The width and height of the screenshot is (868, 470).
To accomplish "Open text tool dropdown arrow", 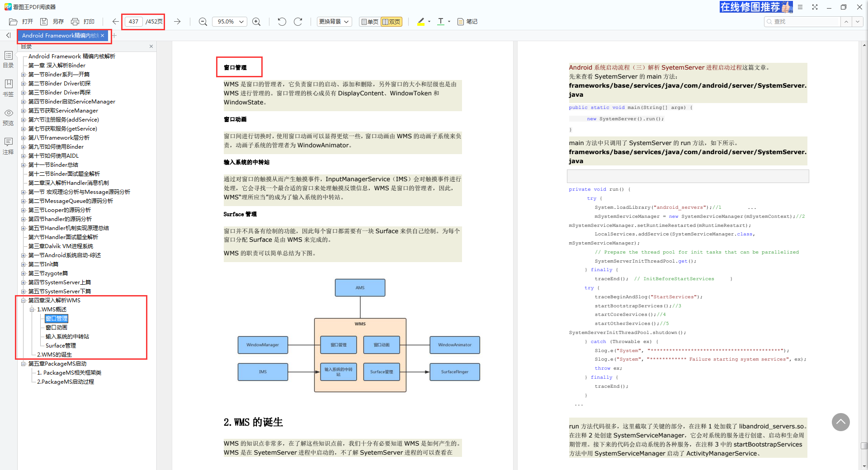I will point(449,22).
